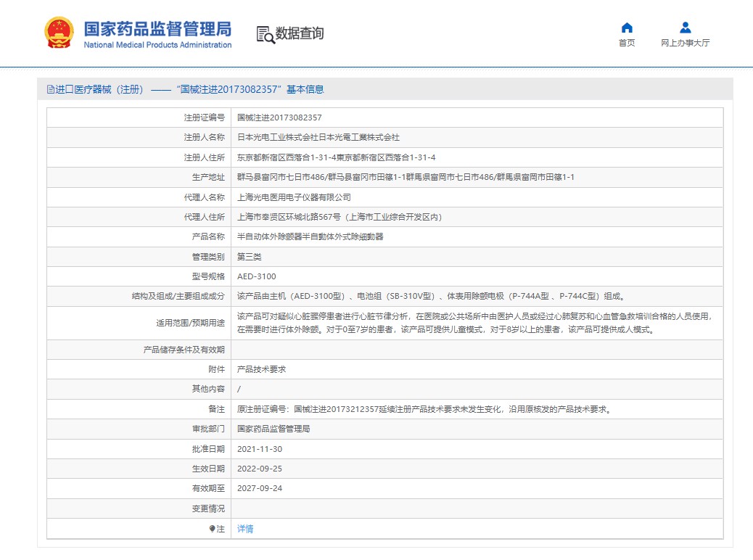Image resolution: width=753 pixels, height=560 pixels.
Task: Click the 型号规格 label
Action: (x=208, y=276)
